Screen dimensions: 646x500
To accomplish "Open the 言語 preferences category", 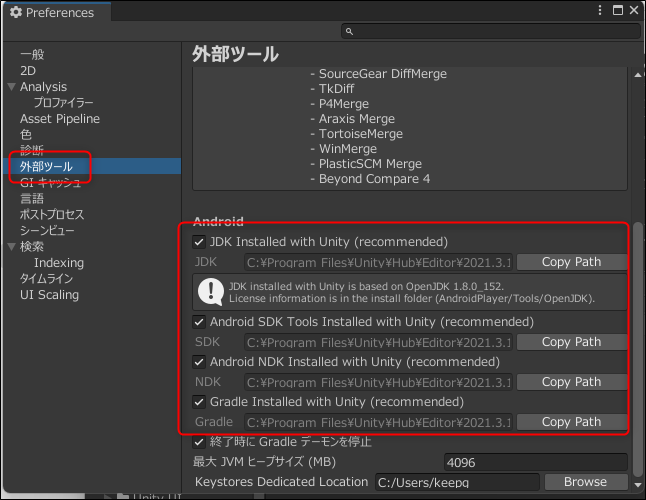I will [32, 199].
